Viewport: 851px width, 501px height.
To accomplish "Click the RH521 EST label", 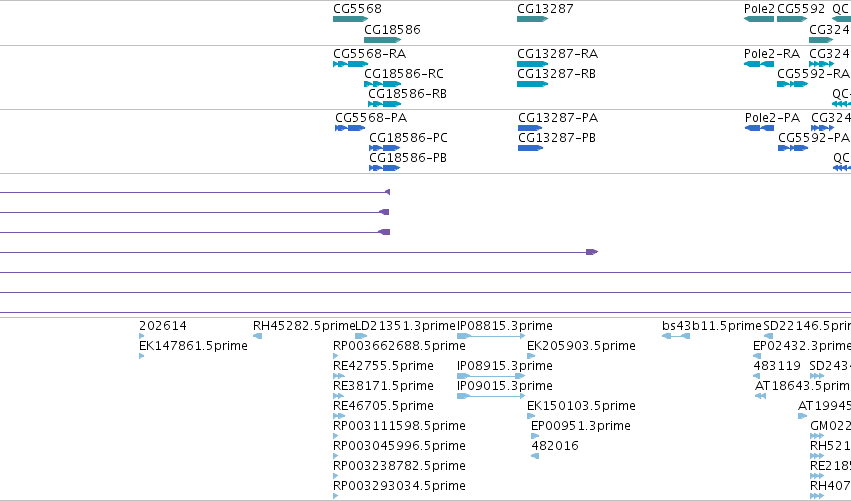I will click(x=830, y=446).
